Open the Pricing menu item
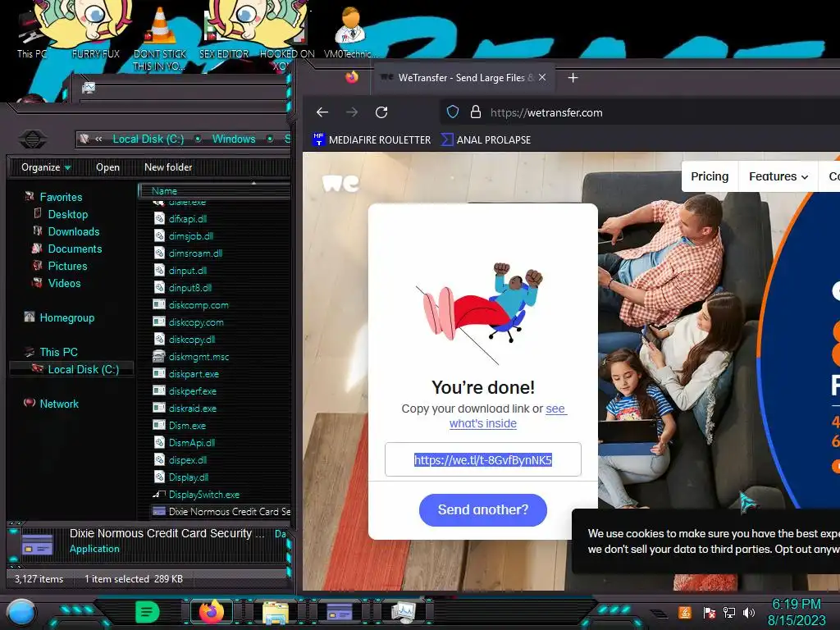Screen dimensions: 840x630 pos(710,176)
